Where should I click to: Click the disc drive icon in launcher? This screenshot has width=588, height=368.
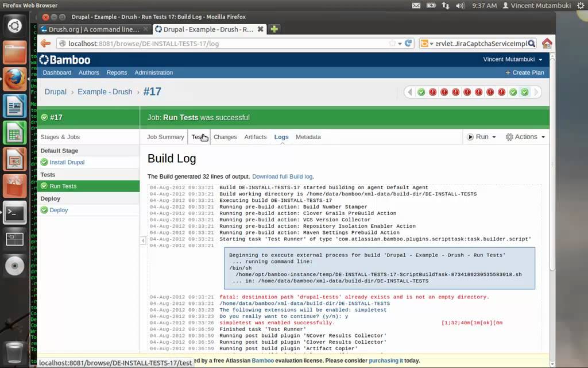[x=14, y=266]
